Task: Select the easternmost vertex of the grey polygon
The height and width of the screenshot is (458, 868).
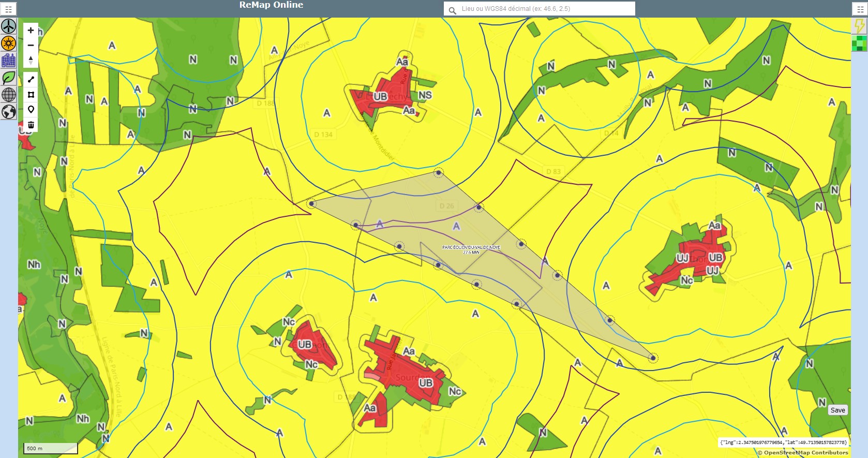Action: [x=653, y=358]
